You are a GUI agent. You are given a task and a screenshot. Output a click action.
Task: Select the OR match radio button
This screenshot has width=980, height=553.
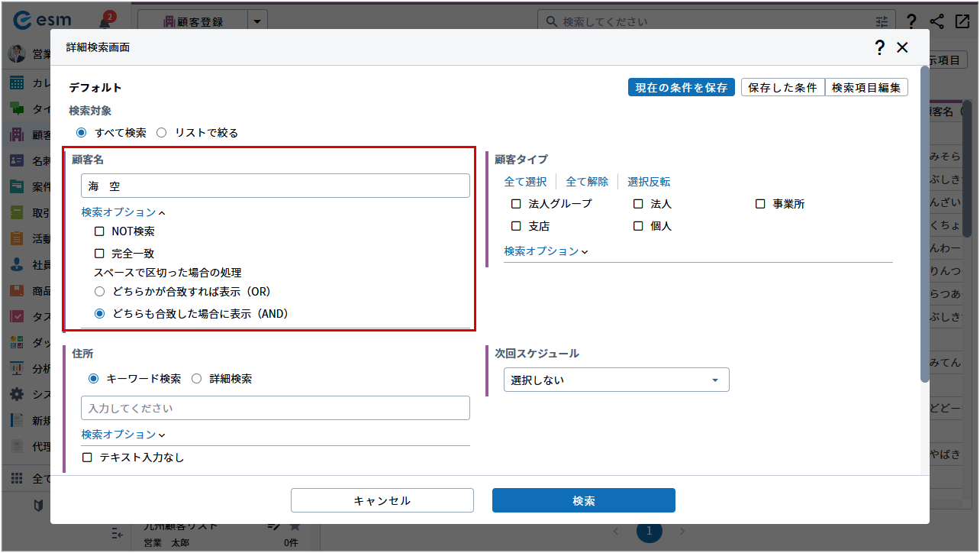click(99, 292)
